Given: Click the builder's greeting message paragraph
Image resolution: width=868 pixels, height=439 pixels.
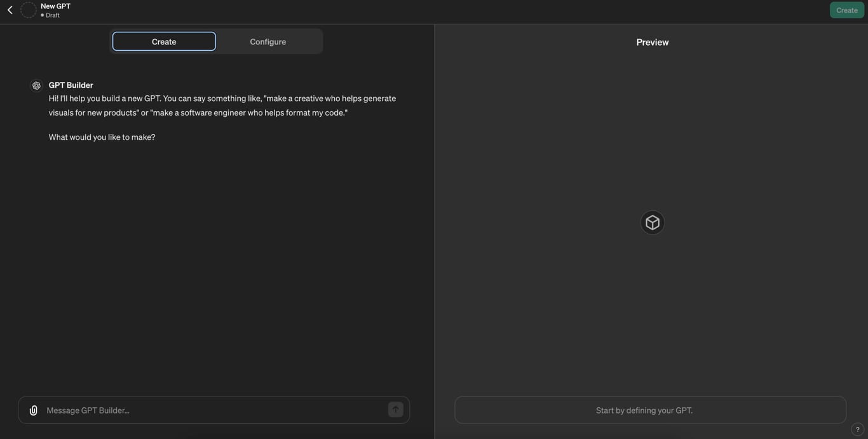Looking at the screenshot, I should pyautogui.click(x=222, y=105).
